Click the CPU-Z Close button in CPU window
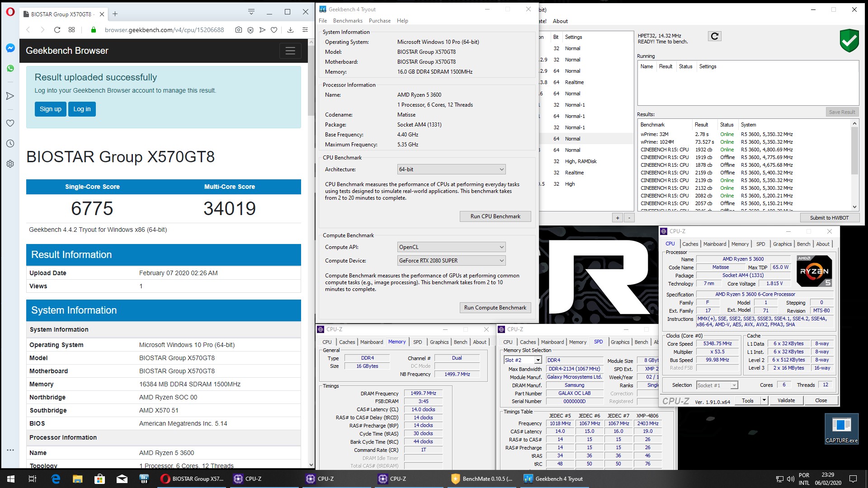Screen dimensions: 868x488 click(x=821, y=400)
